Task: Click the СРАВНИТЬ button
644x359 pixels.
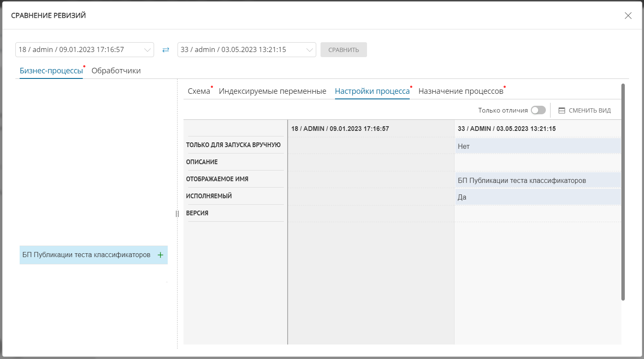Action: point(344,49)
